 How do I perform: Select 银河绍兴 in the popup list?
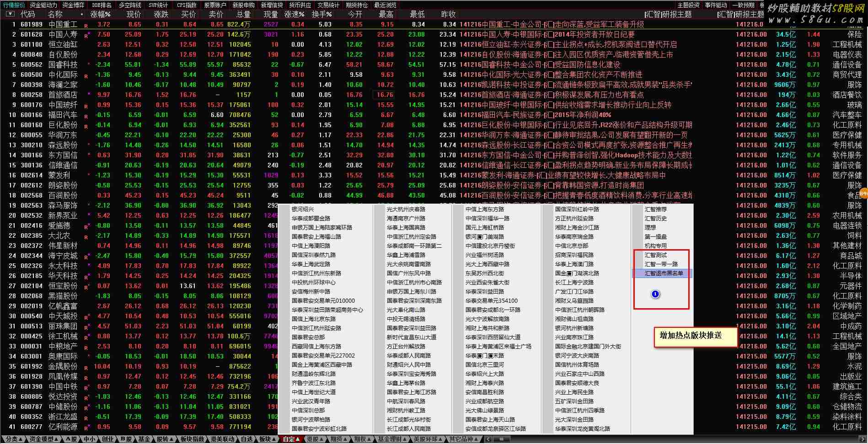pyautogui.click(x=303, y=209)
